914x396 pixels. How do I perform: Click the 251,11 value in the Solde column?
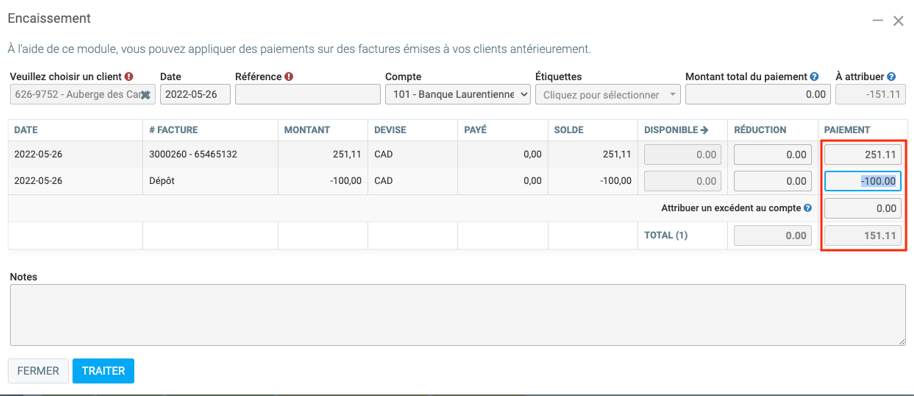tap(616, 155)
